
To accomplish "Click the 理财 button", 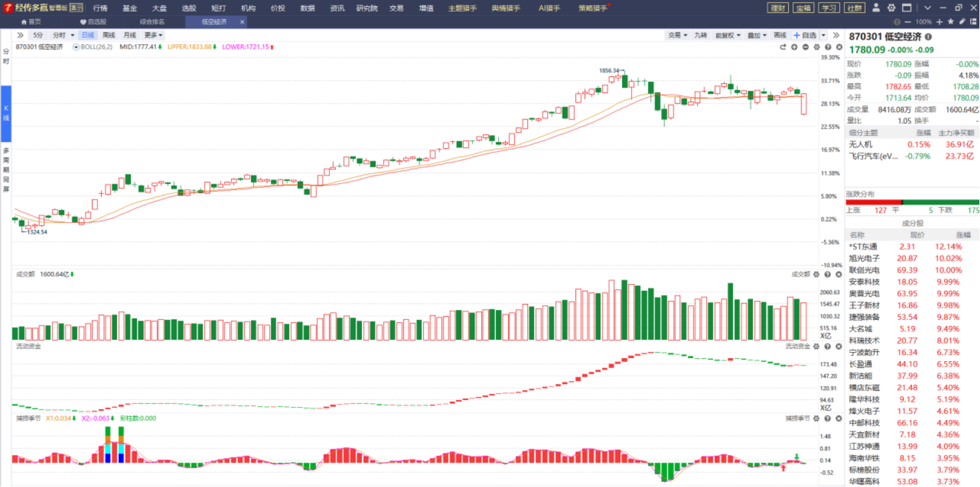I will tap(778, 8).
